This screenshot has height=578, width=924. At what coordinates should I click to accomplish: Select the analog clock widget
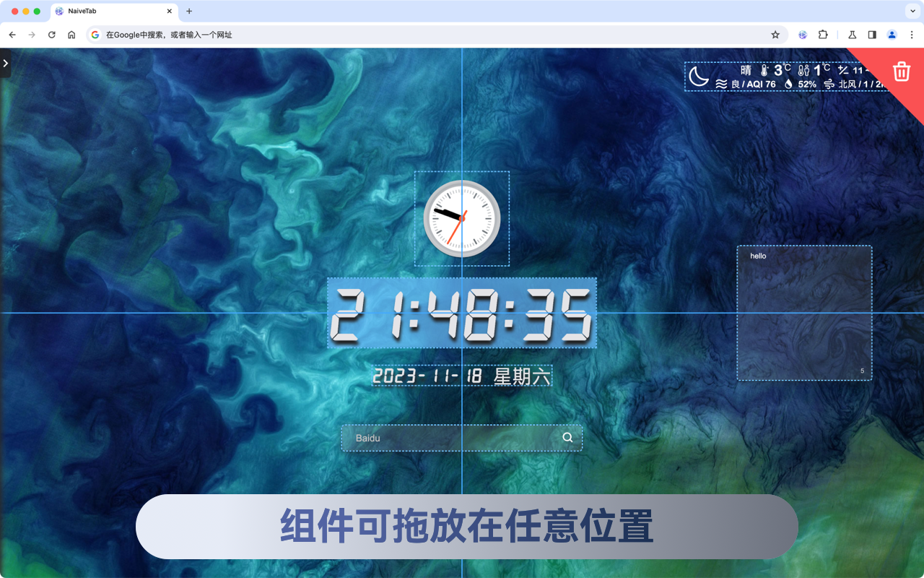click(461, 218)
